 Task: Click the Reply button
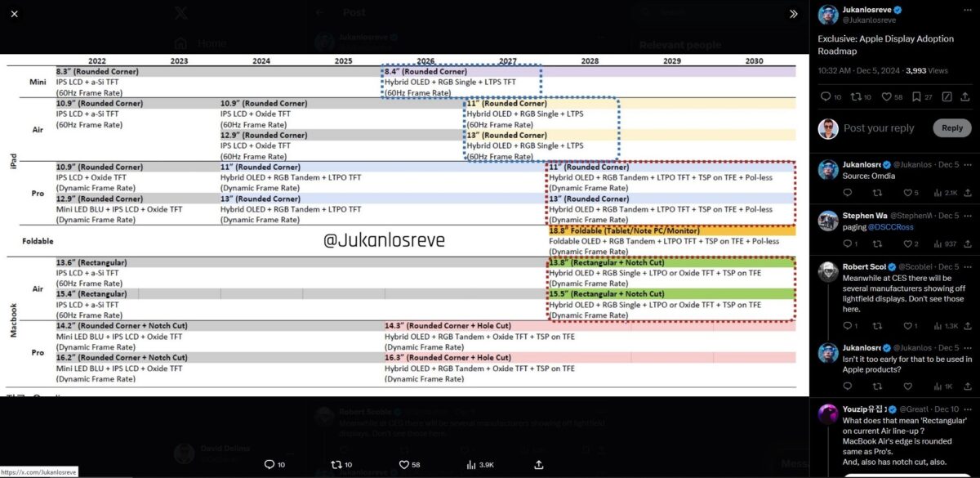(952, 127)
